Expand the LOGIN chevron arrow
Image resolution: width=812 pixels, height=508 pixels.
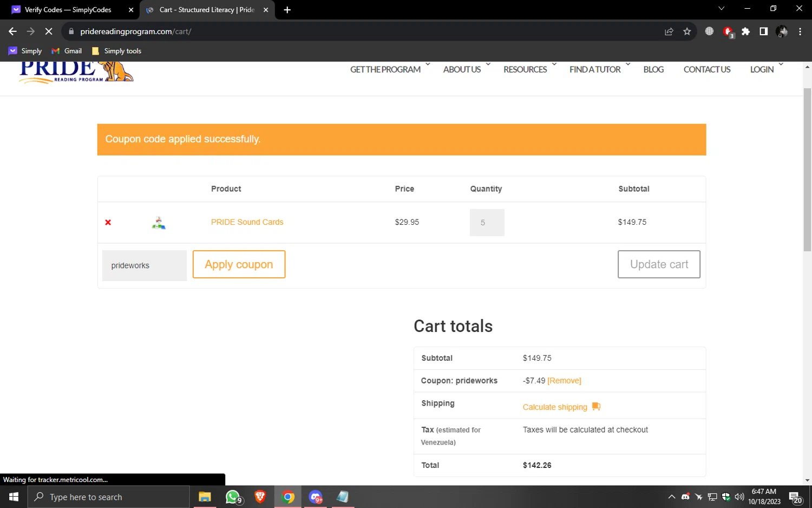tap(781, 64)
